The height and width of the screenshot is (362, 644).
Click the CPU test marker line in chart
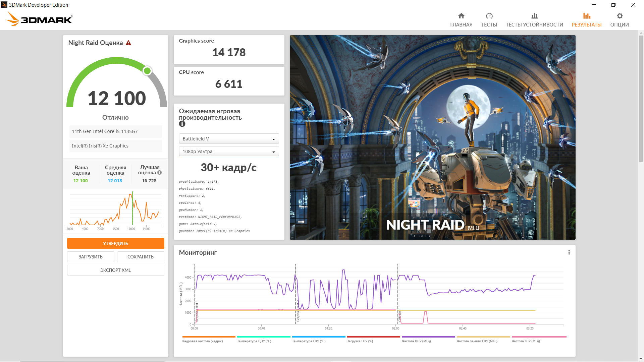pyautogui.click(x=397, y=294)
